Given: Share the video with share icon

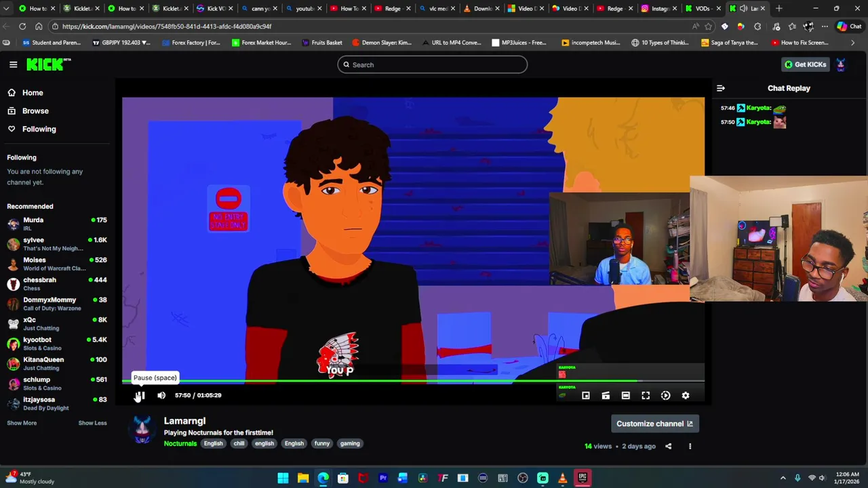Looking at the screenshot, I should [668, 446].
